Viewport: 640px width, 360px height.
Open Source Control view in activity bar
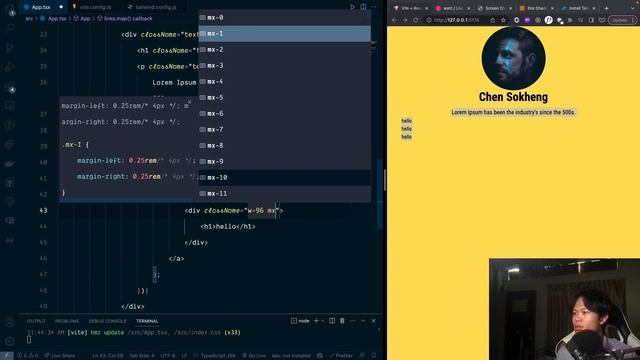click(x=10, y=48)
